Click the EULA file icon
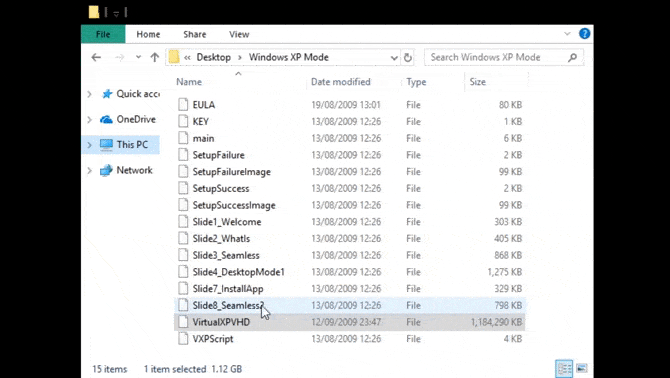 pyautogui.click(x=183, y=105)
